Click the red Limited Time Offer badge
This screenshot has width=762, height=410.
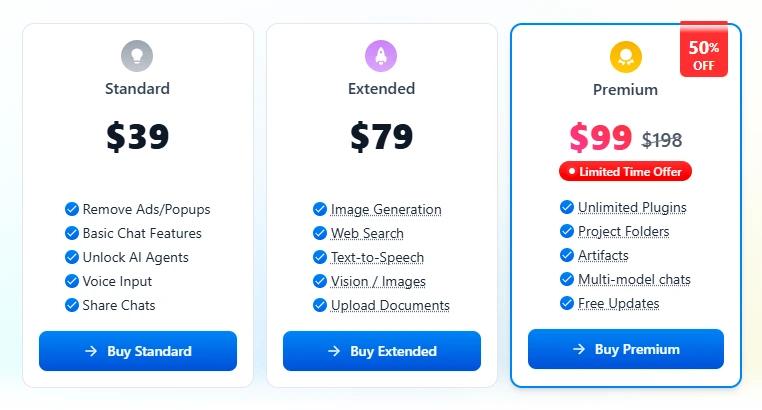pos(625,171)
